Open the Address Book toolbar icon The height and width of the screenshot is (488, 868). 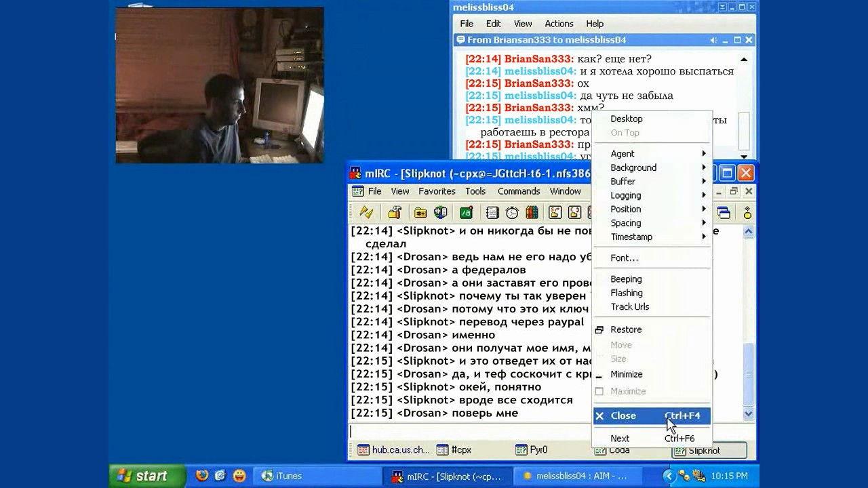[492, 213]
